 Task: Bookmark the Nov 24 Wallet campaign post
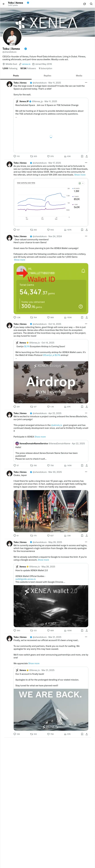coord(82,317)
